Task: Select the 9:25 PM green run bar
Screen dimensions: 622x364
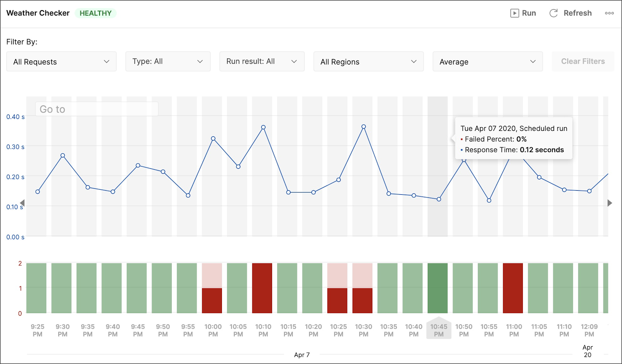Action: click(x=36, y=288)
